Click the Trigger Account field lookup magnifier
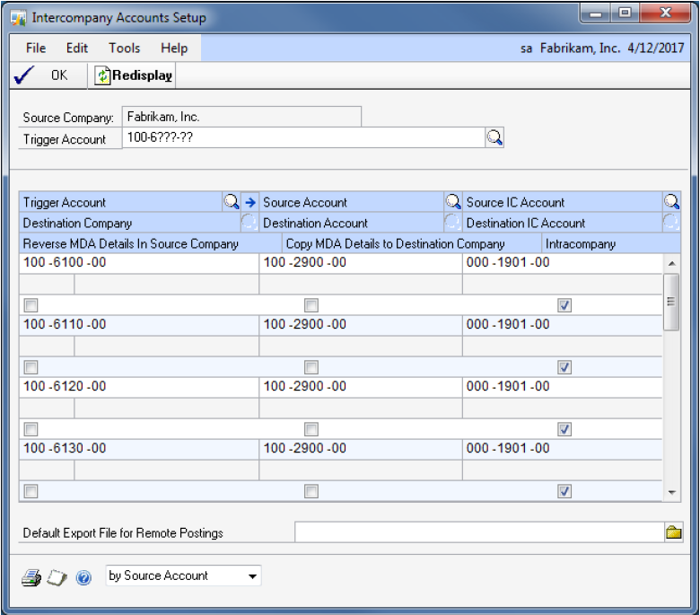Image resolution: width=700 pixels, height=615 pixels. click(x=494, y=137)
